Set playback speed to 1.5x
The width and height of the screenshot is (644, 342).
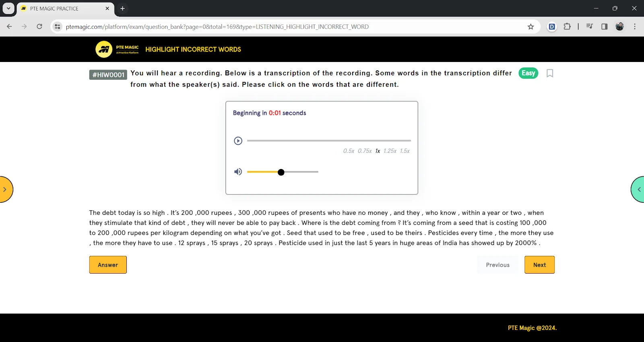point(405,151)
